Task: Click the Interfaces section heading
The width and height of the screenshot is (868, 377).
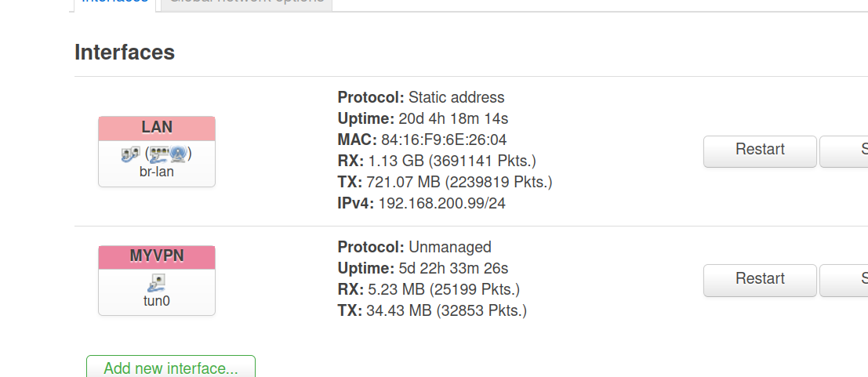Action: click(x=125, y=53)
